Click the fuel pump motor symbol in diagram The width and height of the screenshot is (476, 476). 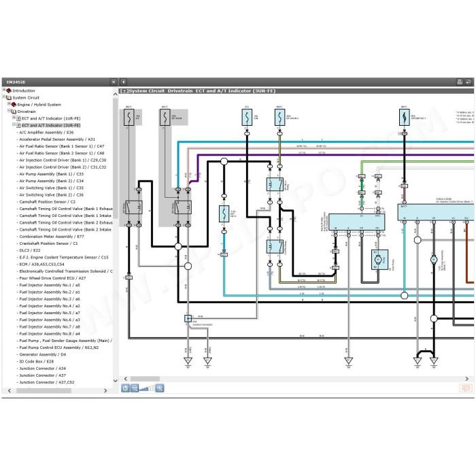tap(379, 260)
